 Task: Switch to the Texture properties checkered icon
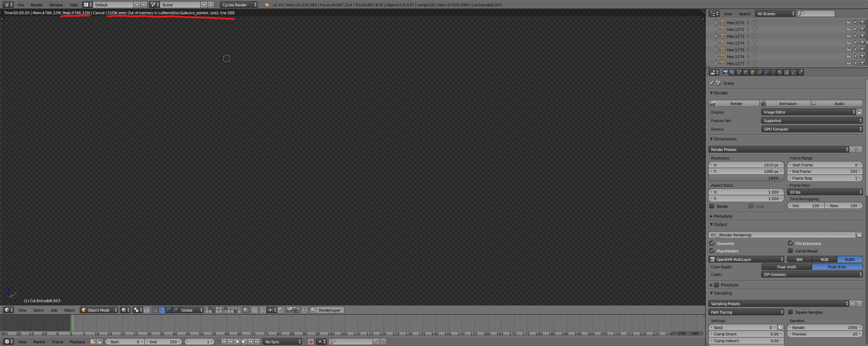pyautogui.click(x=787, y=72)
